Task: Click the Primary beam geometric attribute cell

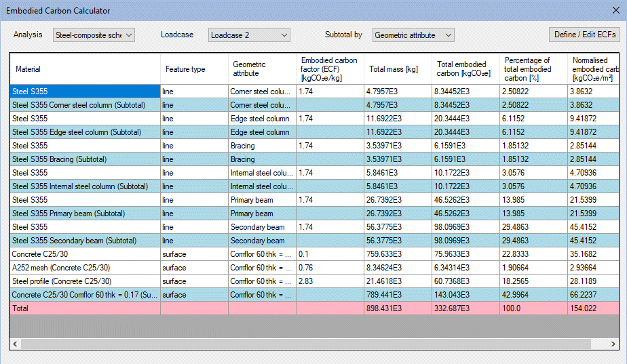Action: point(262,200)
